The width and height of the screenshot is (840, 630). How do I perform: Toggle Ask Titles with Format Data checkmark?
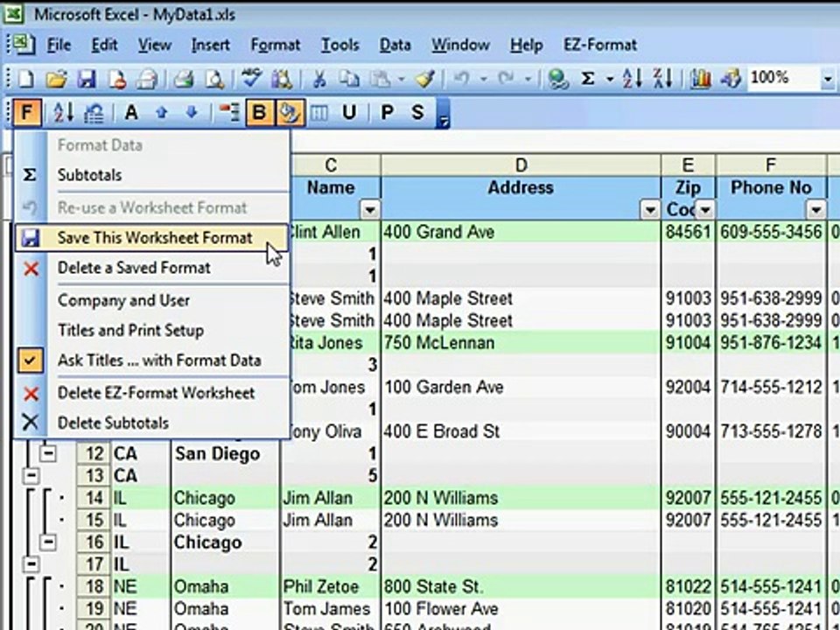point(30,360)
